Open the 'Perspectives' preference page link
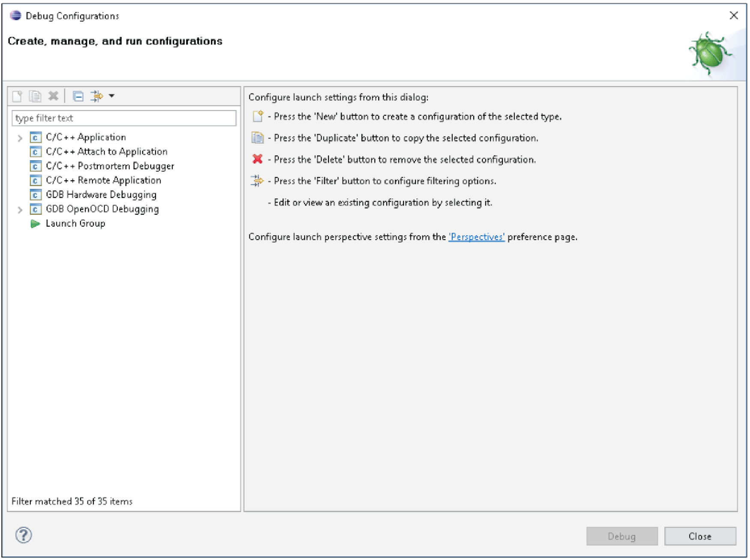The width and height of the screenshot is (750, 560). click(x=476, y=237)
